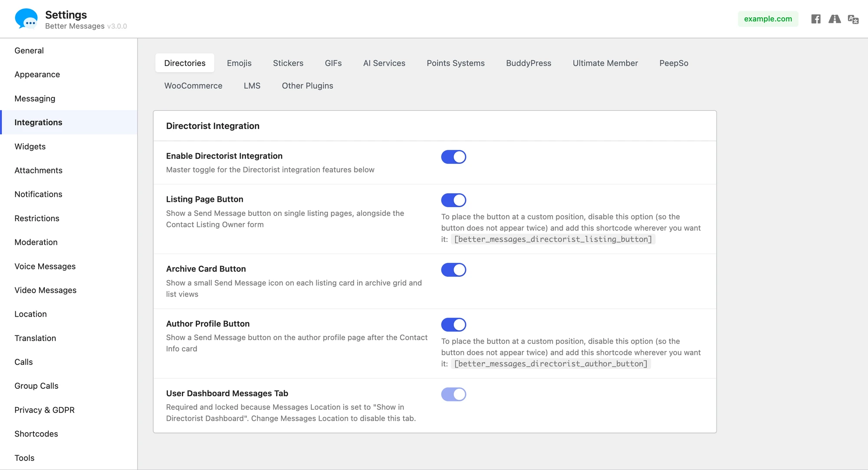Go to the GIFs tab
Image resolution: width=868 pixels, height=470 pixels.
pos(333,63)
